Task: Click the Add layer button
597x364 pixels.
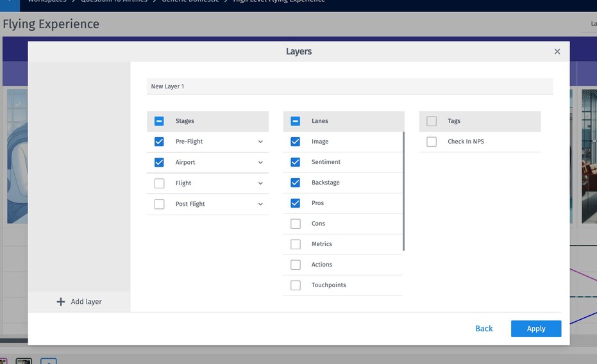Action: 80,302
